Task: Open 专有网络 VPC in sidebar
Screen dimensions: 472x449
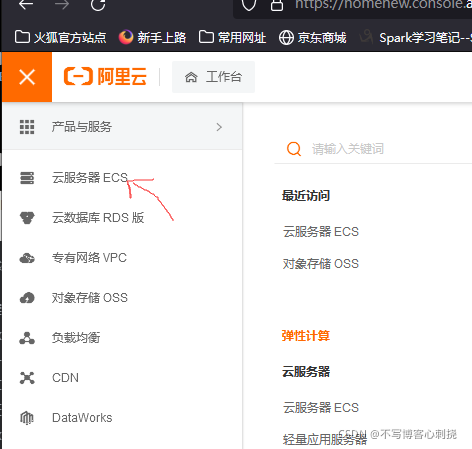Action: point(89,258)
